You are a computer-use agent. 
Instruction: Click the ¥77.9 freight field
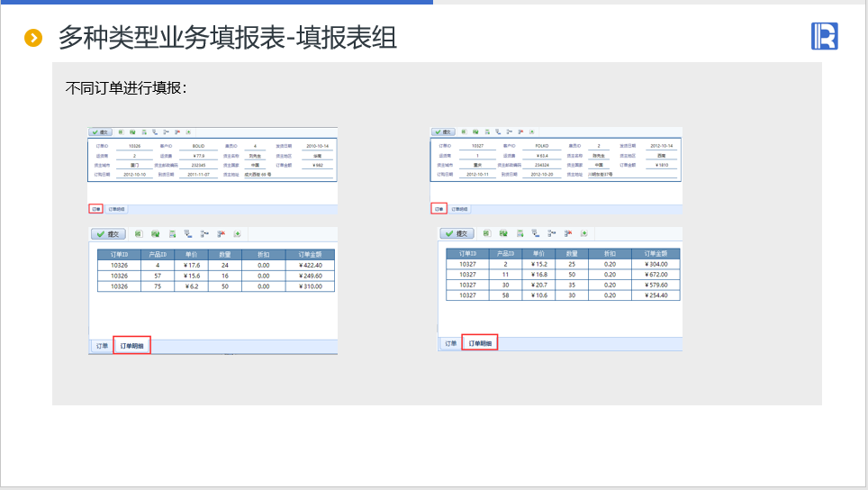coord(199,156)
